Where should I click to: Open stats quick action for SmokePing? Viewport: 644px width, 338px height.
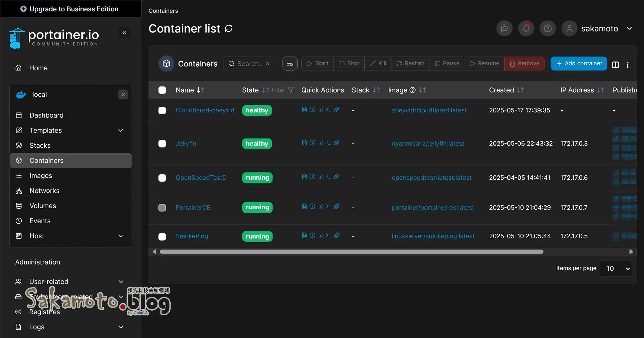[320, 235]
